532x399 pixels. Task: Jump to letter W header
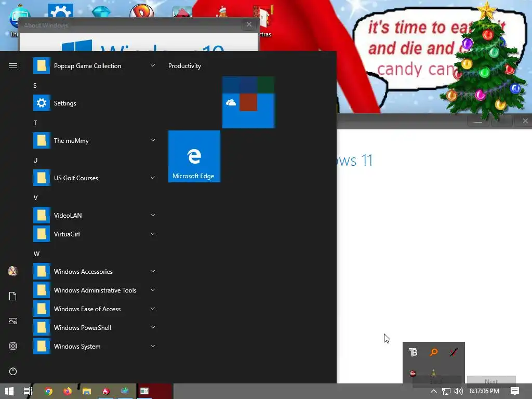[x=36, y=254]
